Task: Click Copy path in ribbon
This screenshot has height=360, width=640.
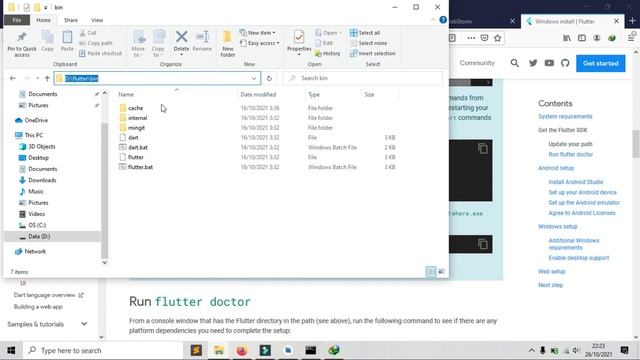Action: [96, 43]
